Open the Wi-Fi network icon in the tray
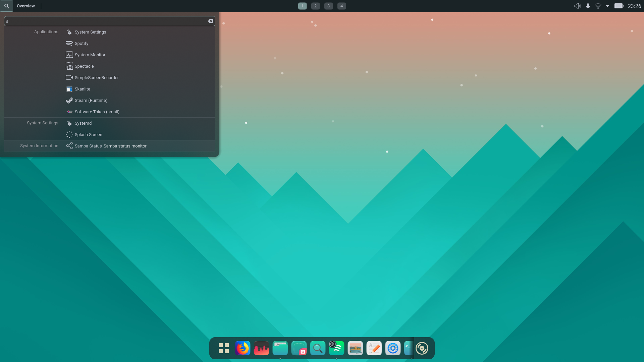This screenshot has width=644, height=362. coord(598,6)
